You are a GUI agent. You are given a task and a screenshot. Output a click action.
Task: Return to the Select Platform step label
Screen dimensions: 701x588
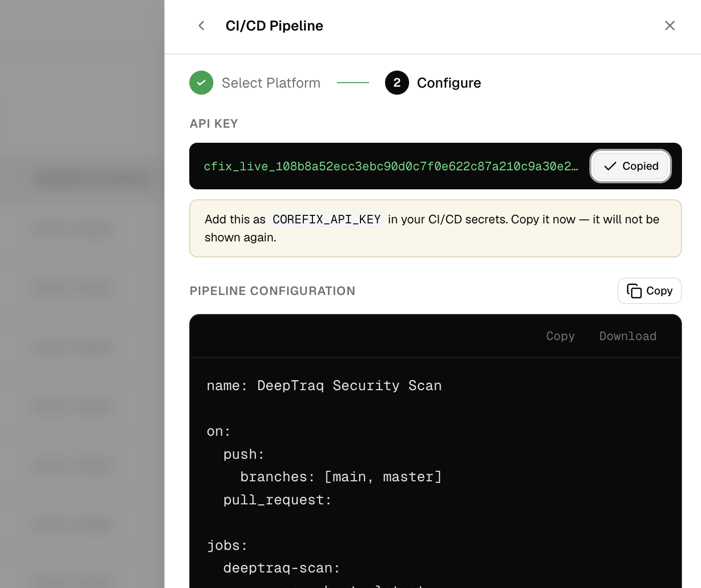pos(271,83)
